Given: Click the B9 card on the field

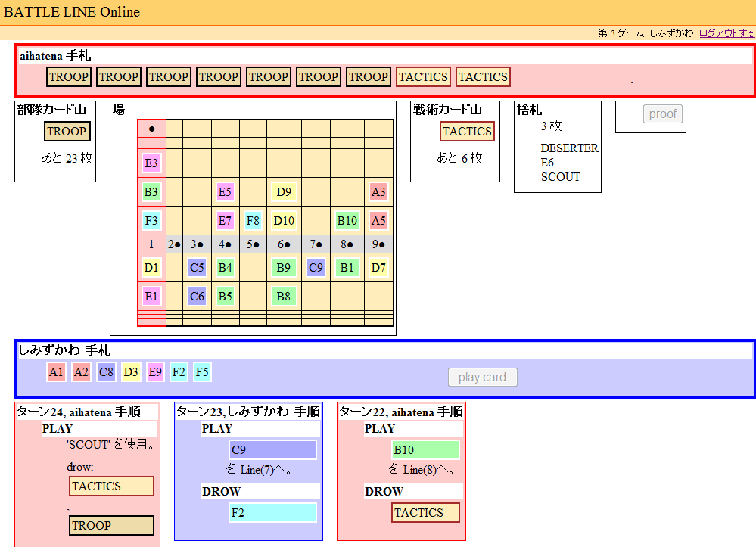Looking at the screenshot, I should 284,268.
